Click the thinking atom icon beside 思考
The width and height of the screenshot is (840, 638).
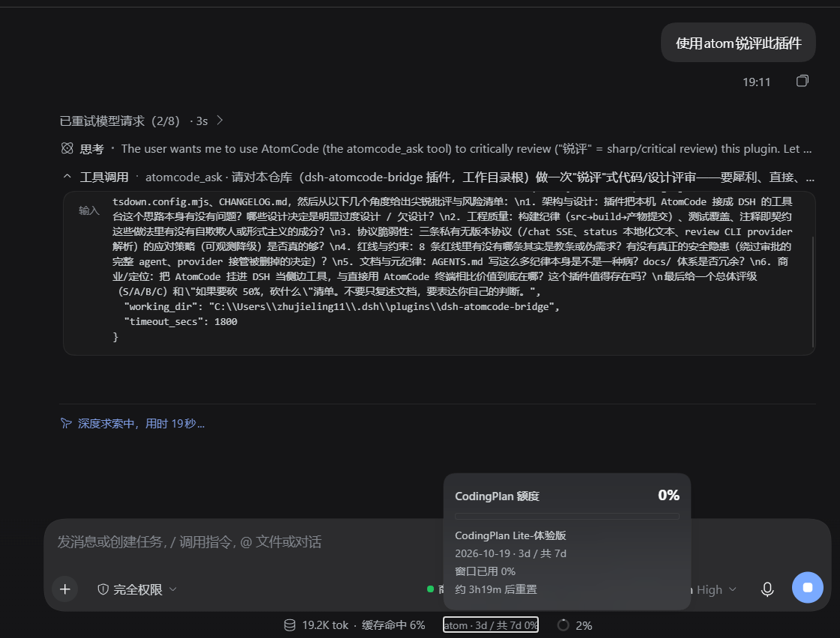pyautogui.click(x=67, y=148)
